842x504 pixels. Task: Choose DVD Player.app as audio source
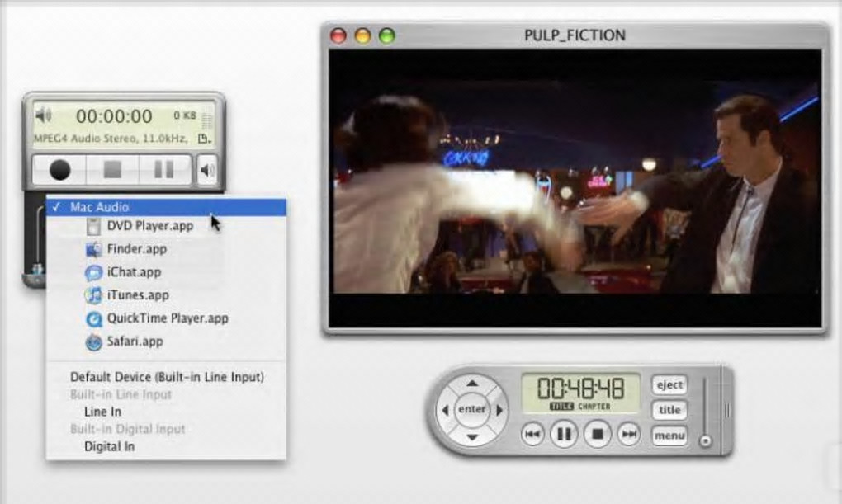click(x=166, y=226)
